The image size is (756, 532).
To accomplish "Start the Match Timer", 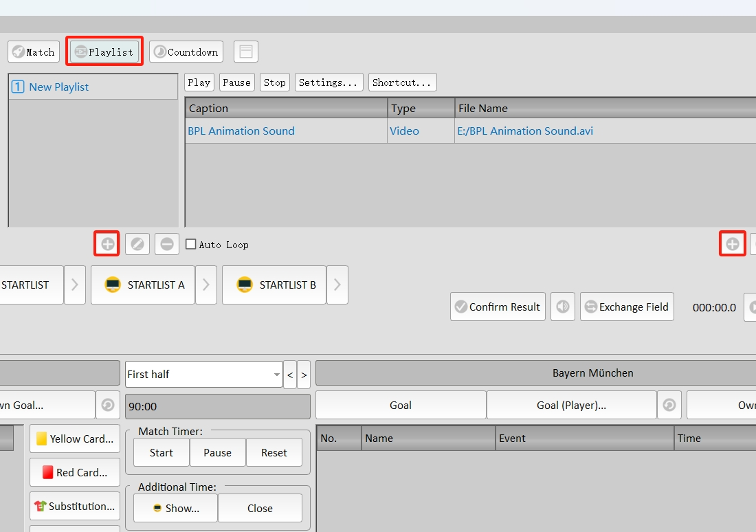I will click(162, 453).
